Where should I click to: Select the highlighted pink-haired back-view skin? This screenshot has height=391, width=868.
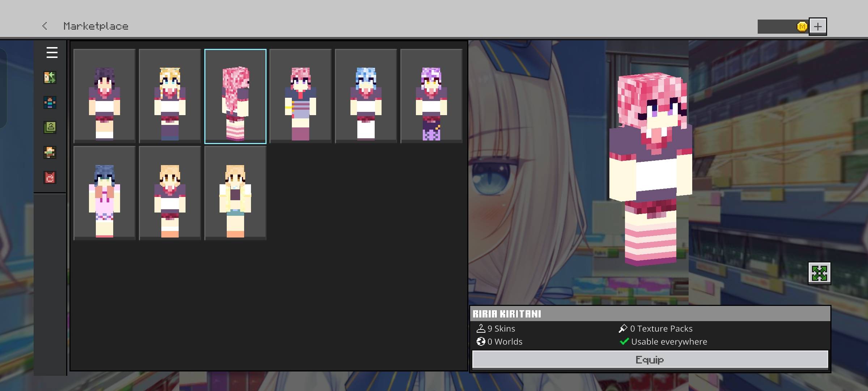pos(235,96)
